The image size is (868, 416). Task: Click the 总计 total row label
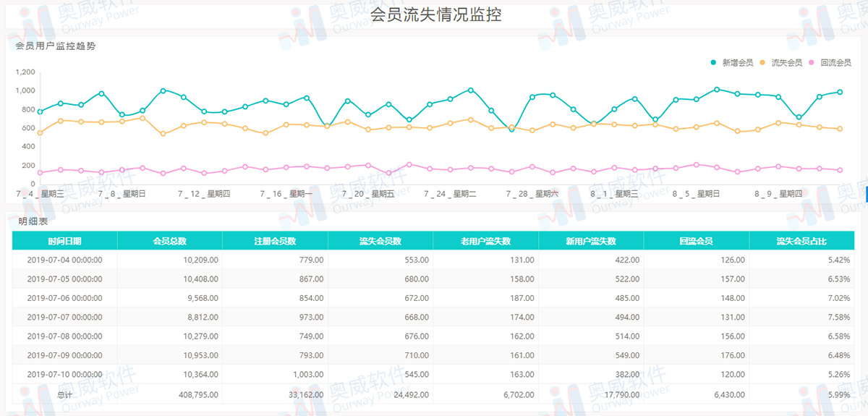[65, 394]
